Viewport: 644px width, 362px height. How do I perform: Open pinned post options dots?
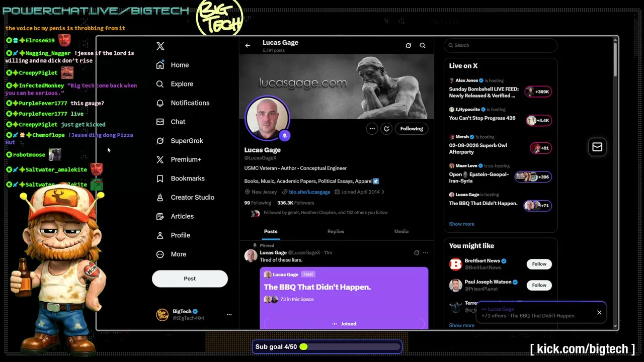pos(425,253)
